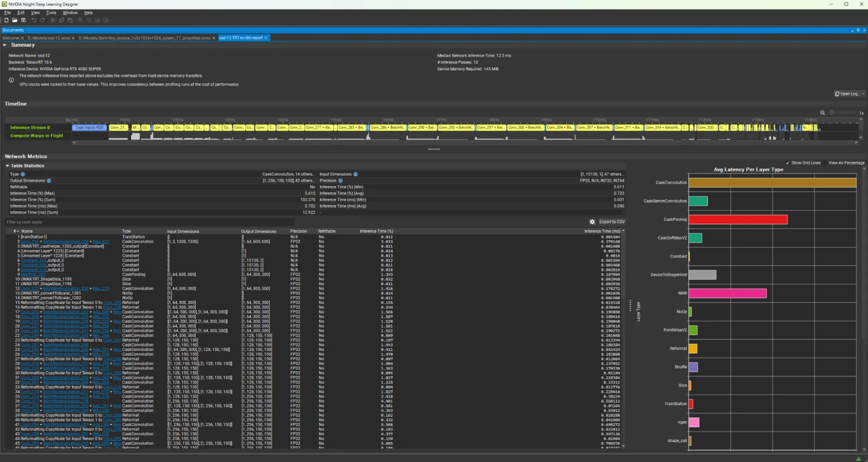868x462 pixels.
Task: Click info icon next to Output Dimensions
Action: (x=49, y=181)
